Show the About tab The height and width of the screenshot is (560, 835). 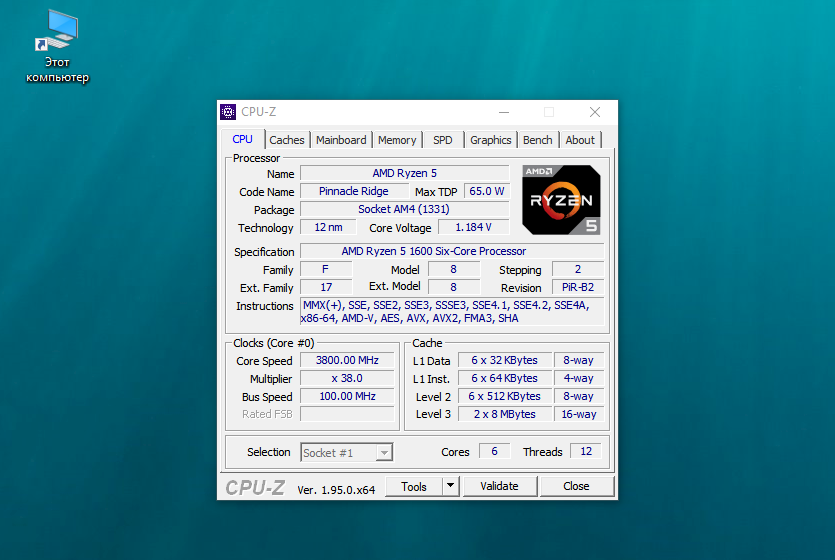pyautogui.click(x=580, y=140)
